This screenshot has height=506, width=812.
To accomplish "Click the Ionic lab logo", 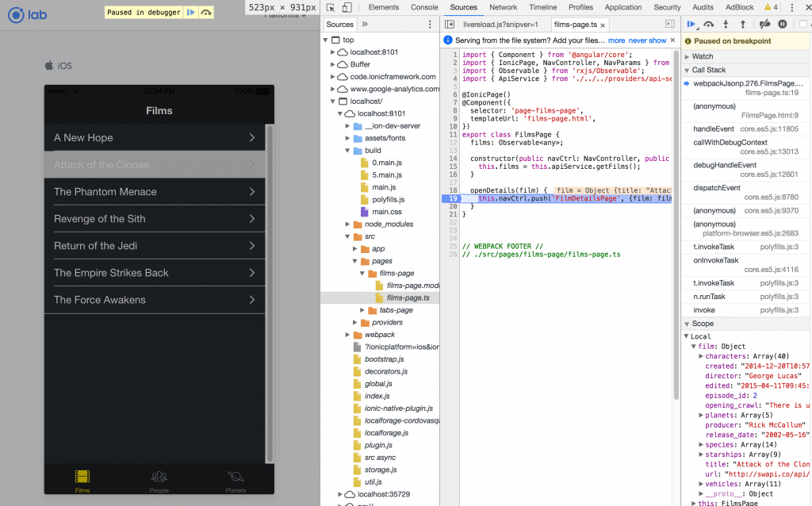I will pos(28,14).
